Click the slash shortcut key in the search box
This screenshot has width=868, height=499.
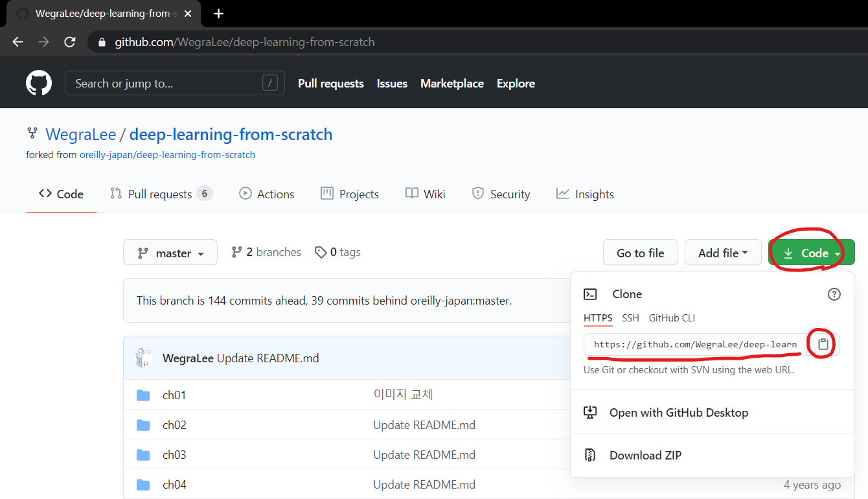point(270,83)
